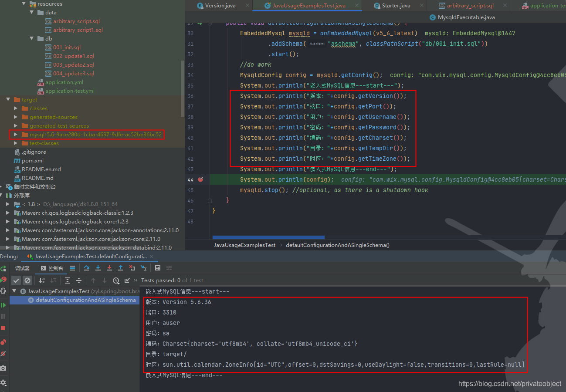Show more test toolbar actions chevron

[136, 280]
